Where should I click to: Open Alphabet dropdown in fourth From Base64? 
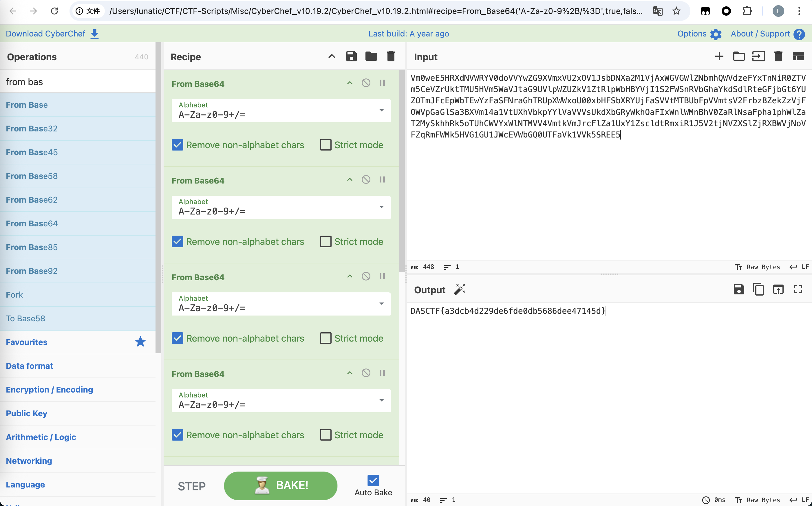click(281, 401)
